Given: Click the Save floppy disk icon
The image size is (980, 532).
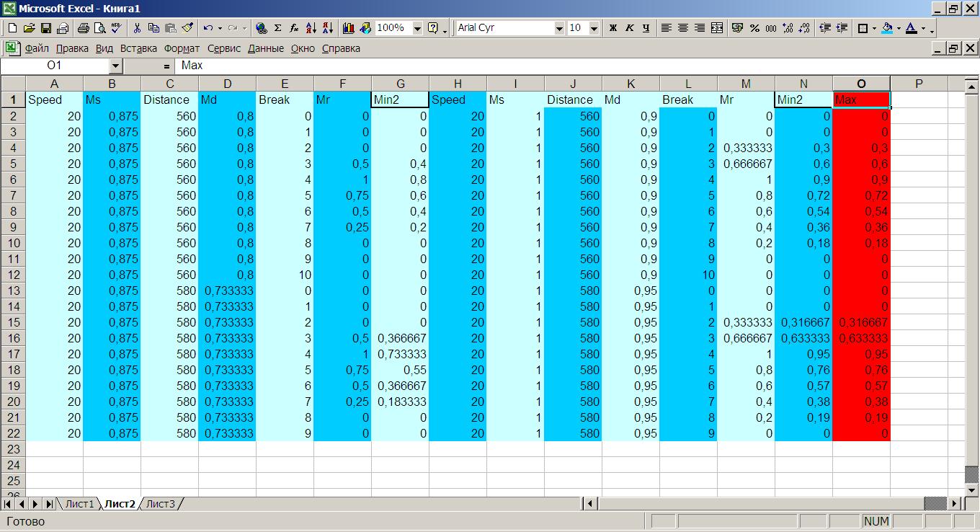Looking at the screenshot, I should click(x=46, y=28).
